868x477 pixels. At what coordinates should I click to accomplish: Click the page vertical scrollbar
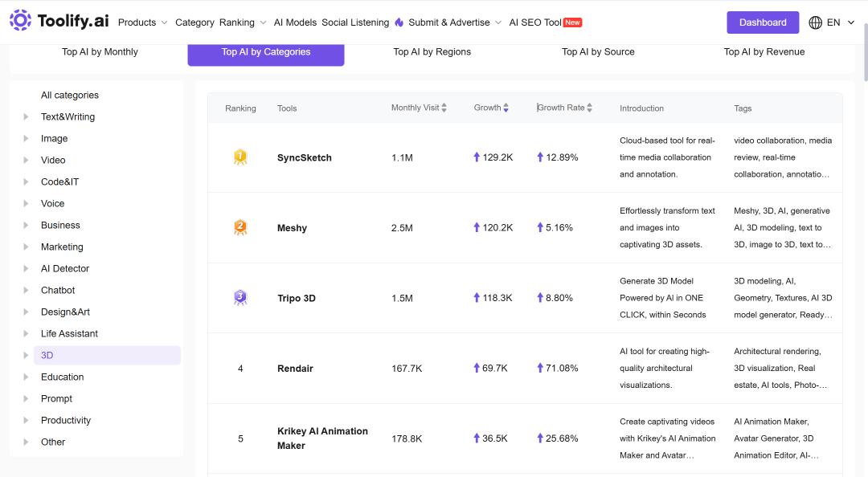click(864, 52)
